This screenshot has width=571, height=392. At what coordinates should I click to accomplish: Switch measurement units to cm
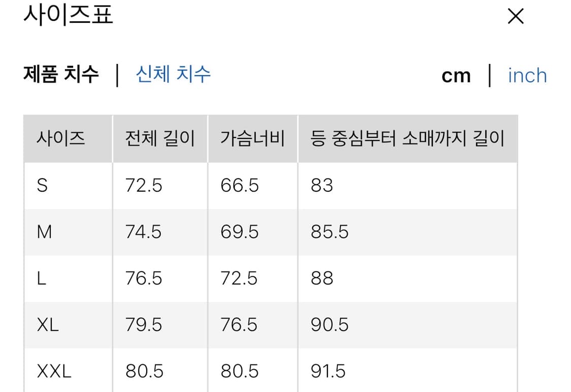pyautogui.click(x=456, y=75)
